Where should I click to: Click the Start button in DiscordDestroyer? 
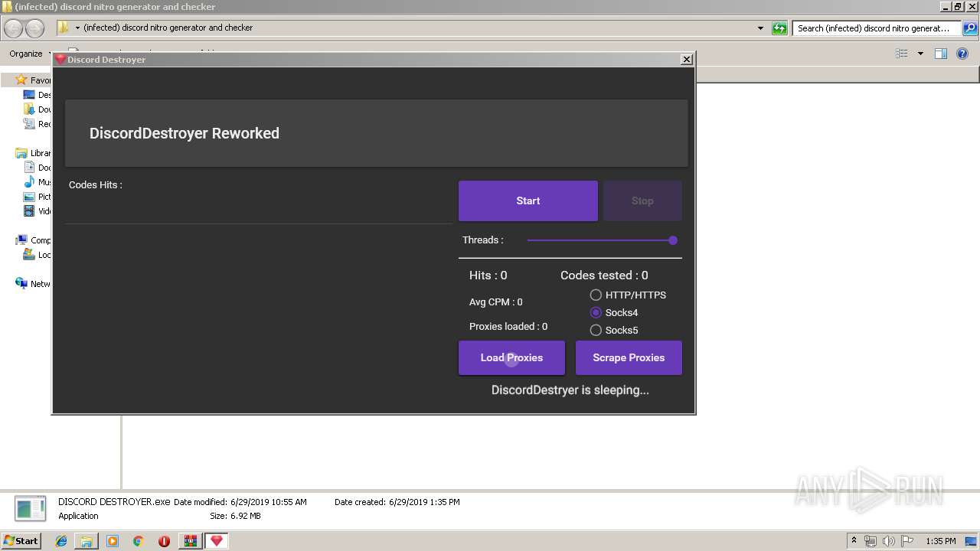tap(528, 201)
